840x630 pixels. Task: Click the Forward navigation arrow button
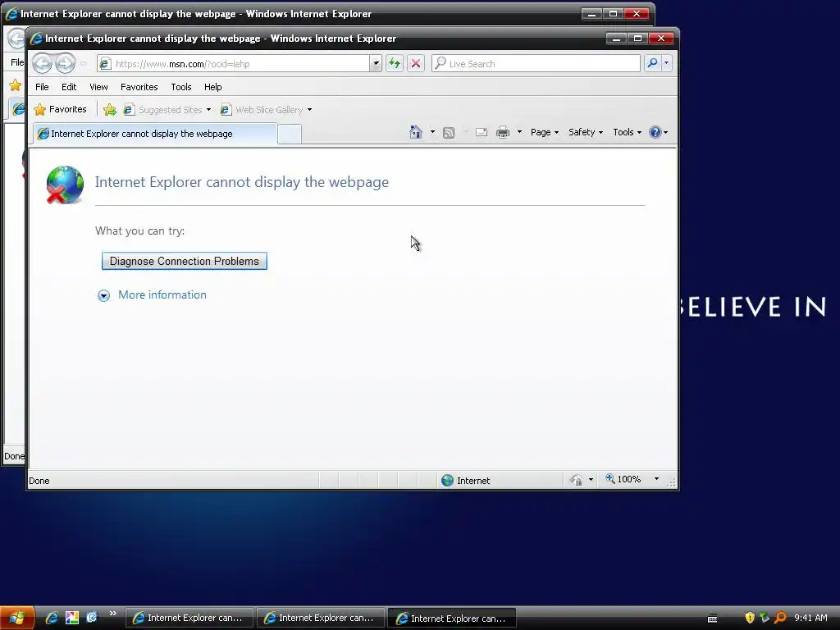tap(66, 63)
